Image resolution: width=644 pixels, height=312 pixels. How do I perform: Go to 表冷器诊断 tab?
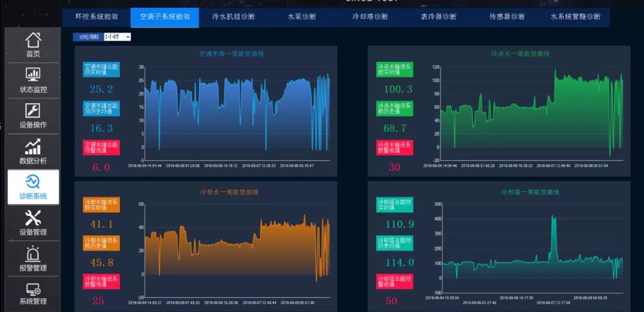click(438, 17)
